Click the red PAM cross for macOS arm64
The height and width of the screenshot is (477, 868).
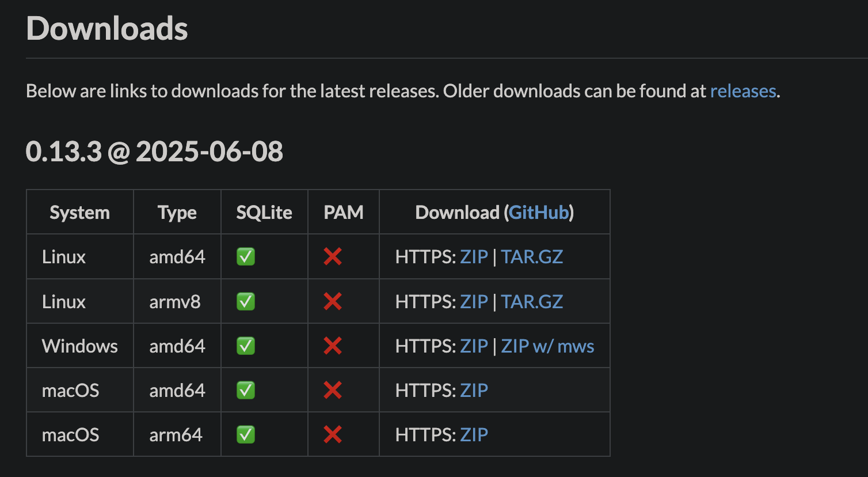[333, 435]
